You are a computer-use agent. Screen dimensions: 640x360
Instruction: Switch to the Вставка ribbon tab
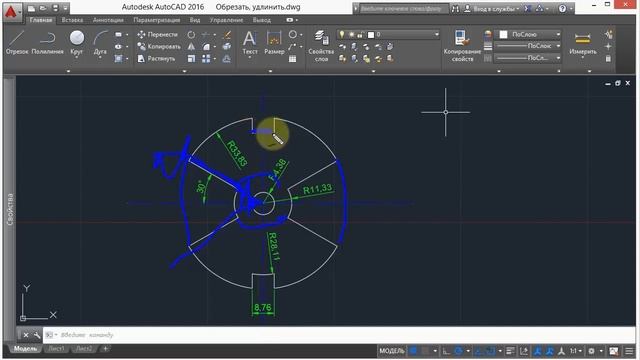pos(72,20)
